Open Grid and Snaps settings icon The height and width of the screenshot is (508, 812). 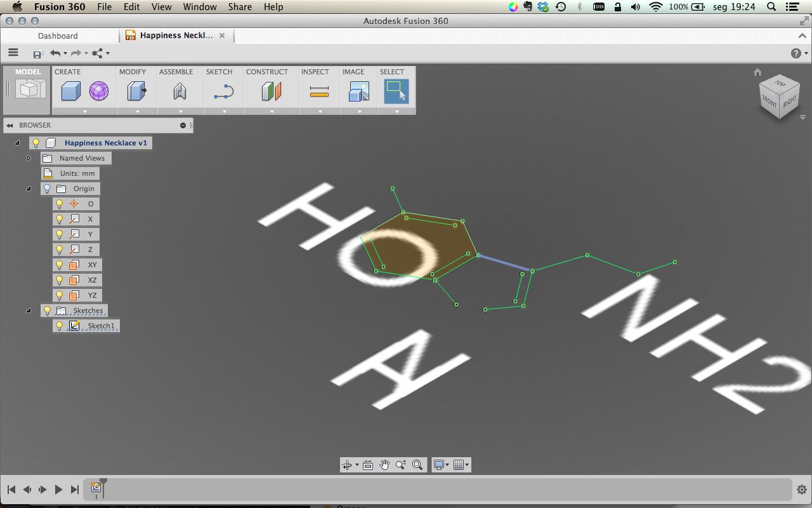click(x=459, y=465)
